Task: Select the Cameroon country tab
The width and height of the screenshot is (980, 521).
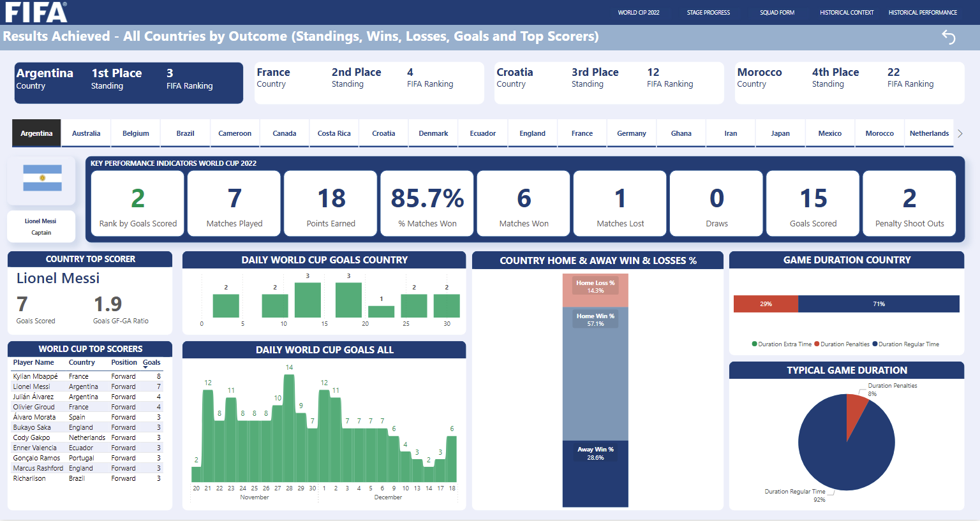Action: tap(235, 133)
